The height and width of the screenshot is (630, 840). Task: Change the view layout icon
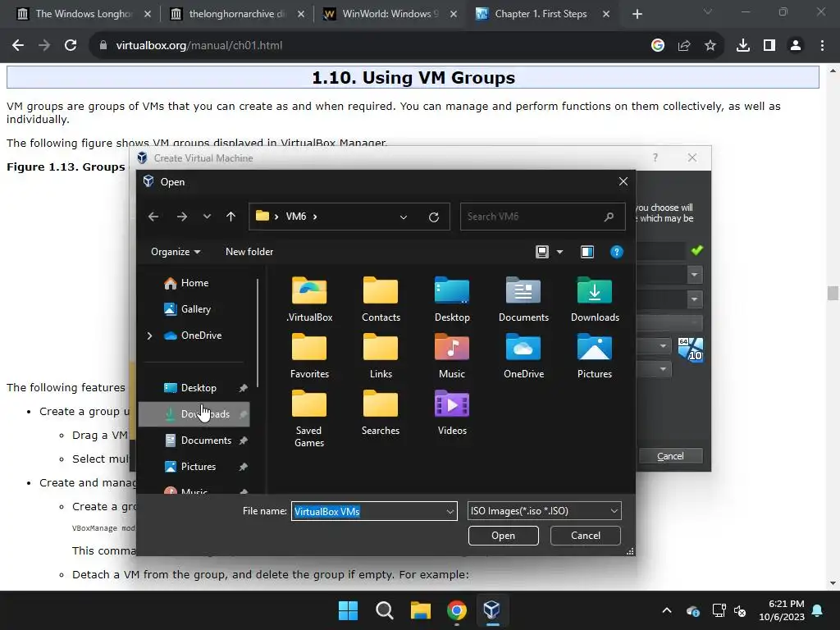[542, 252]
